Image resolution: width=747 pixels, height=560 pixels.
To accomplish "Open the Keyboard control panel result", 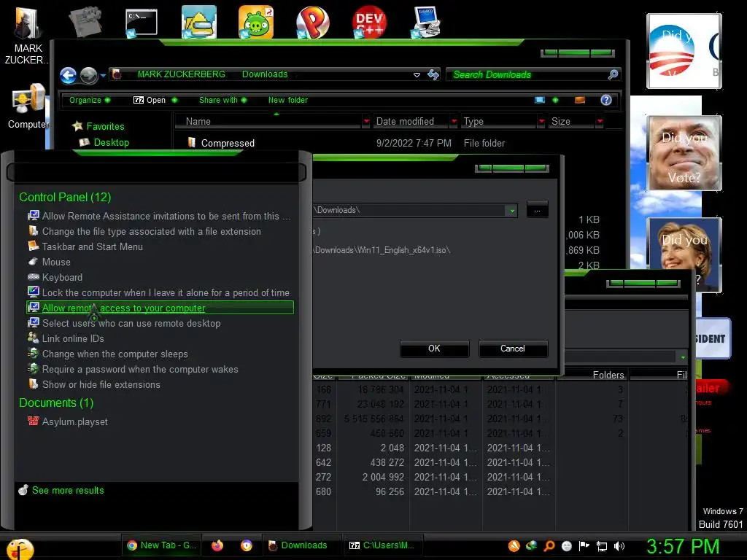I will tap(62, 277).
